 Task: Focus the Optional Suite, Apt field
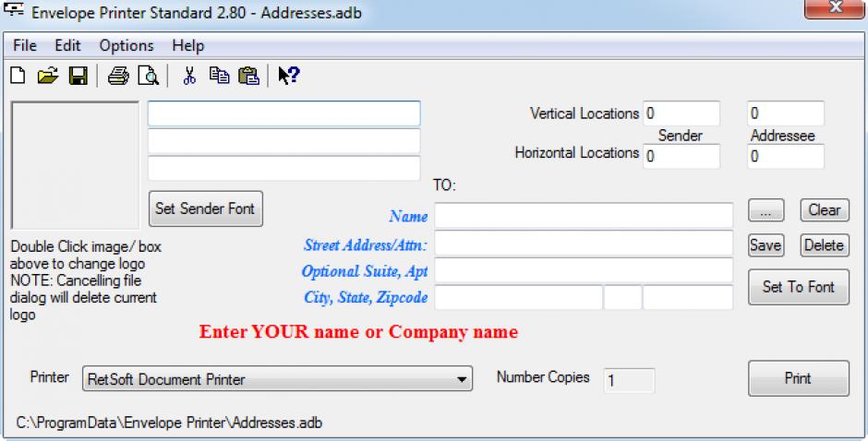[584, 270]
